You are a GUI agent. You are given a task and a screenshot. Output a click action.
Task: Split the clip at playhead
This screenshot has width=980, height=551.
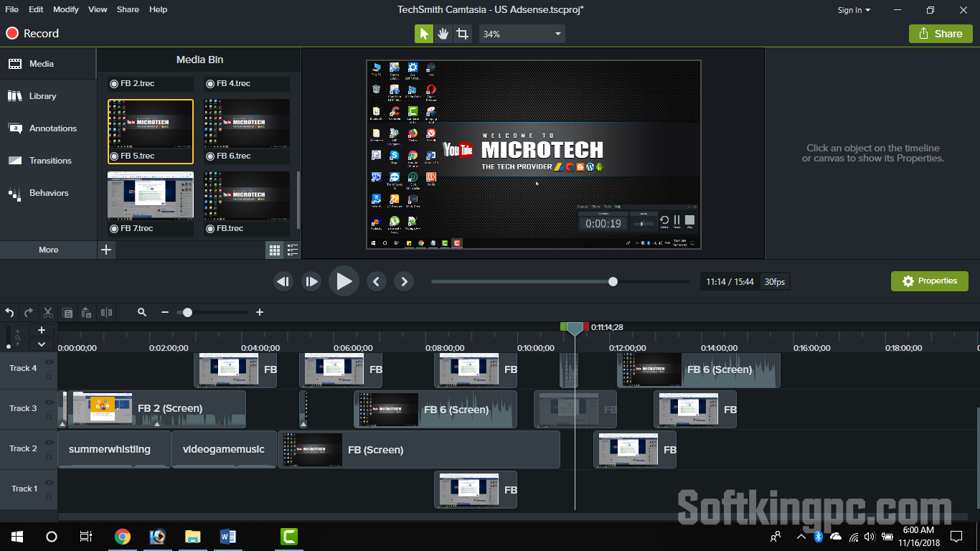click(x=107, y=312)
